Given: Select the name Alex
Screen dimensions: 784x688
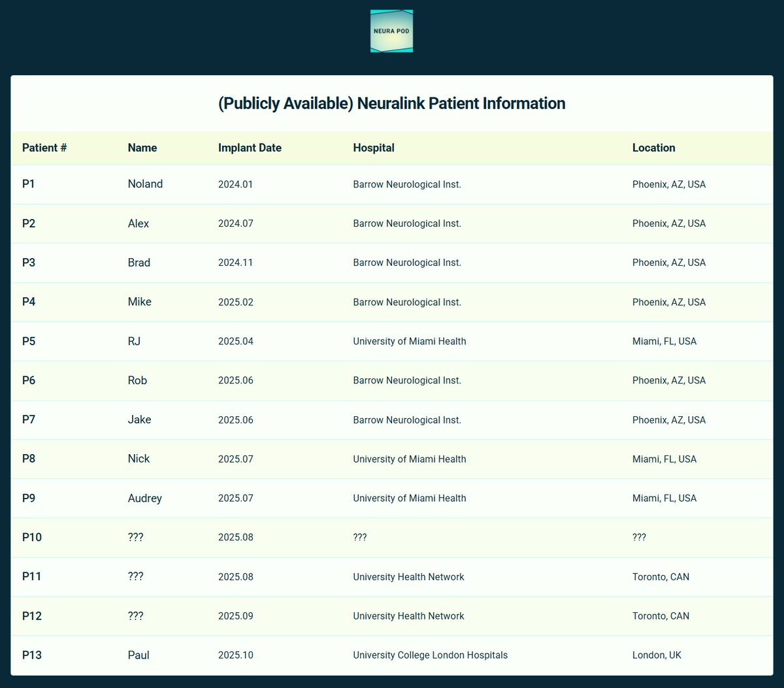Looking at the screenshot, I should click(139, 223).
